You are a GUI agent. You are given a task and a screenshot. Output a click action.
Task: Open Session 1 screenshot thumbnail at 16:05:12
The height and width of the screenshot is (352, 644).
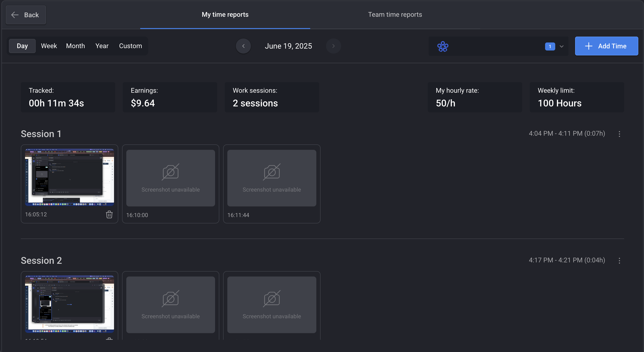(x=69, y=177)
